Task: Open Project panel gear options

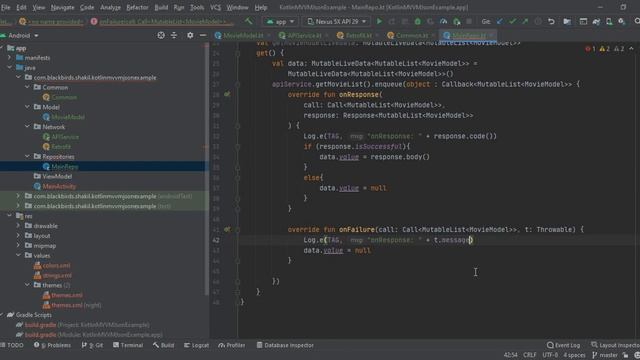Action: (190, 36)
